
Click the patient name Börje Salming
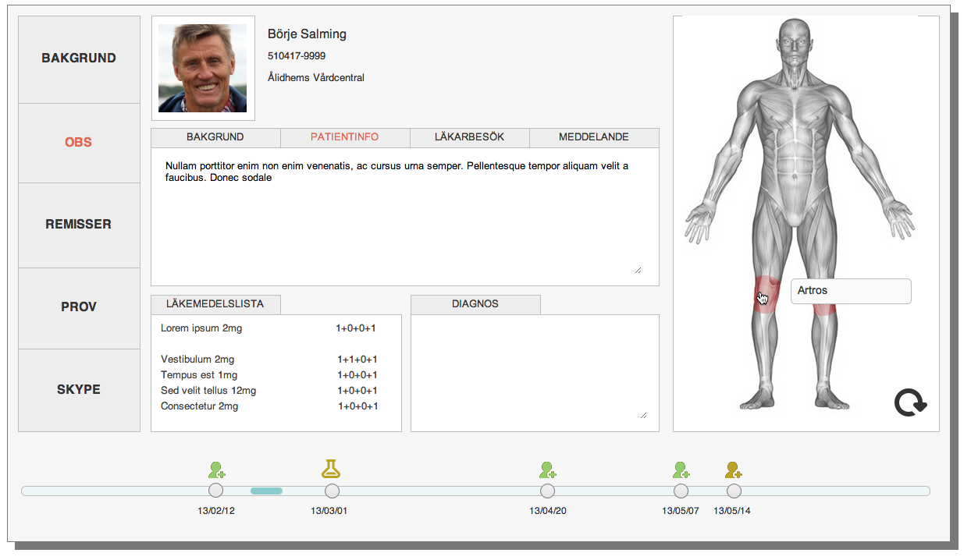pos(307,34)
